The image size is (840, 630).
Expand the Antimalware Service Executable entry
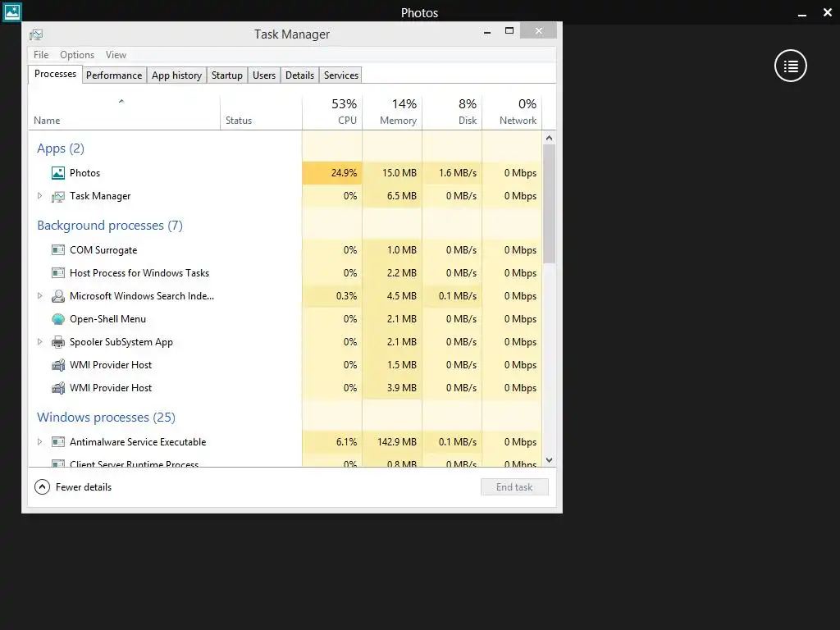[39, 442]
